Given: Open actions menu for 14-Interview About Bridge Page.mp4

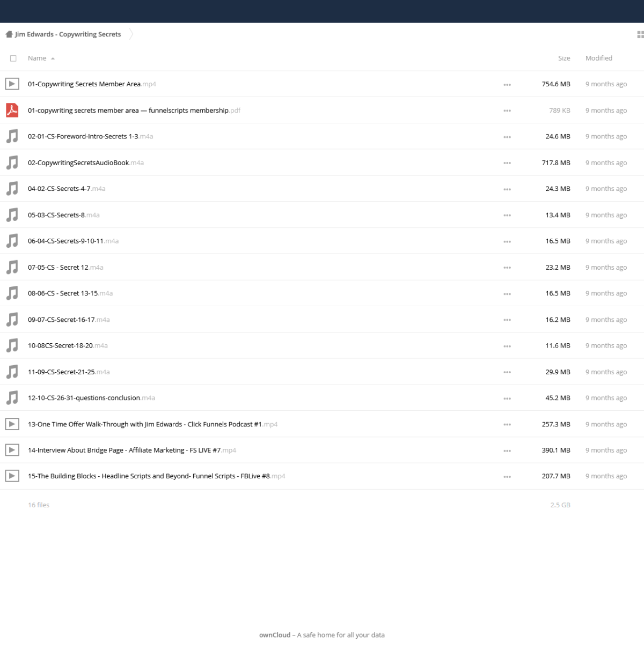Looking at the screenshot, I should 507,450.
